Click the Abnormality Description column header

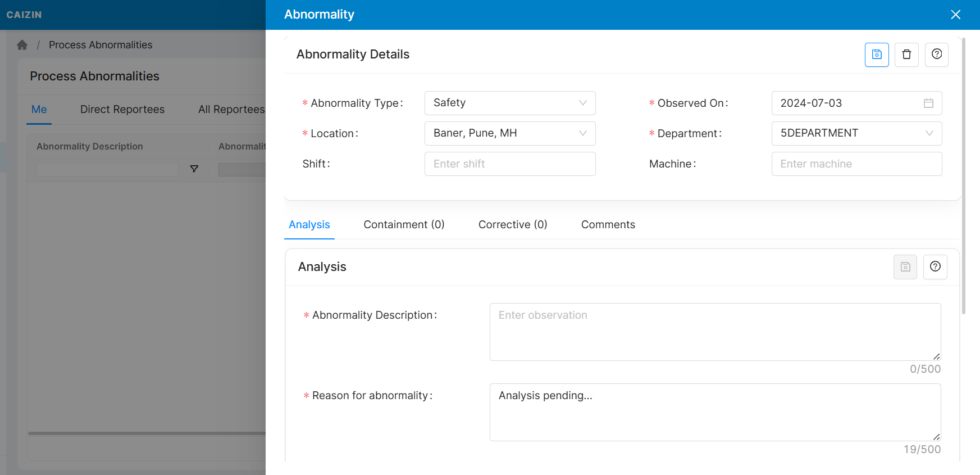coord(90,146)
